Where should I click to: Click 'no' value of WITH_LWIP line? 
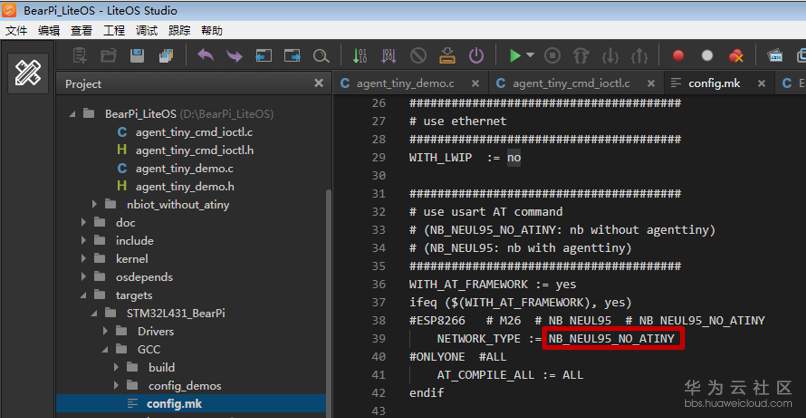click(514, 157)
